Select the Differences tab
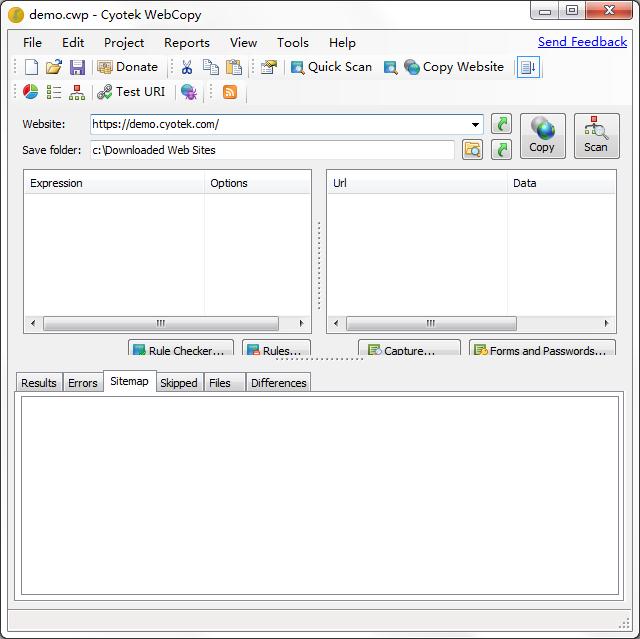The width and height of the screenshot is (640, 639). (278, 383)
